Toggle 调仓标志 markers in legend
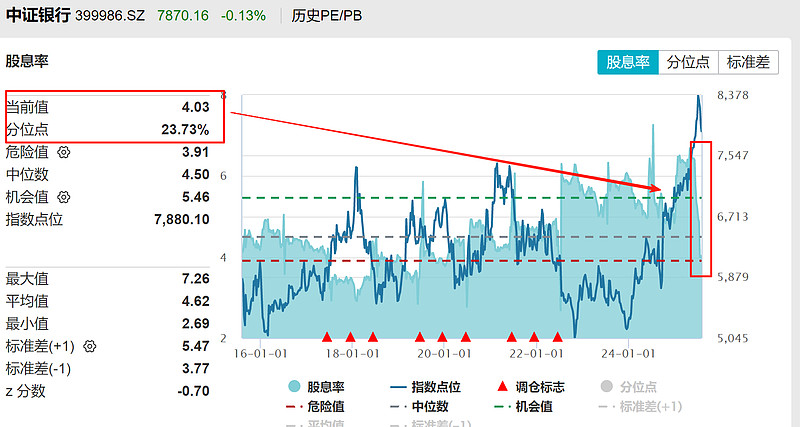 531,387
